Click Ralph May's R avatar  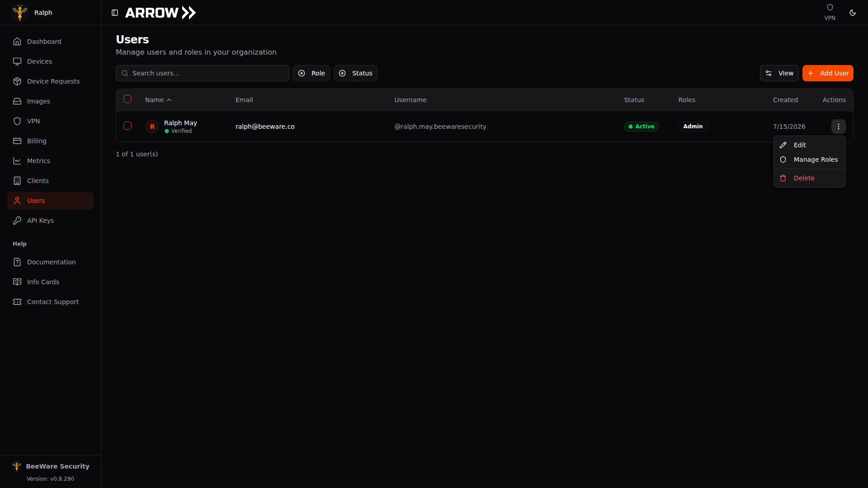[x=152, y=127]
